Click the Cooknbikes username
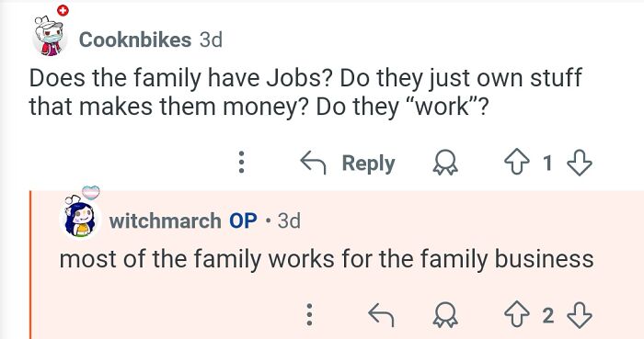 [x=135, y=40]
